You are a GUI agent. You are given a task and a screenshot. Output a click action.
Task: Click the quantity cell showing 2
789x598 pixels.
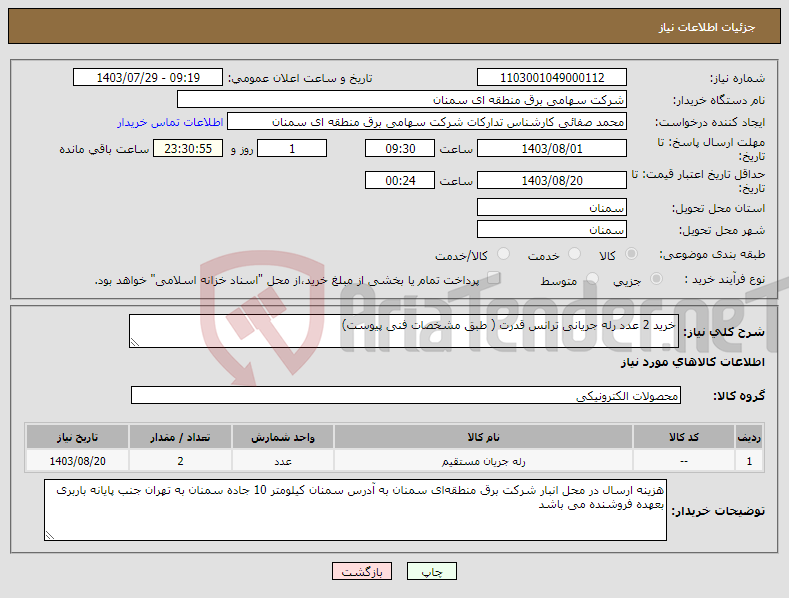point(180,461)
